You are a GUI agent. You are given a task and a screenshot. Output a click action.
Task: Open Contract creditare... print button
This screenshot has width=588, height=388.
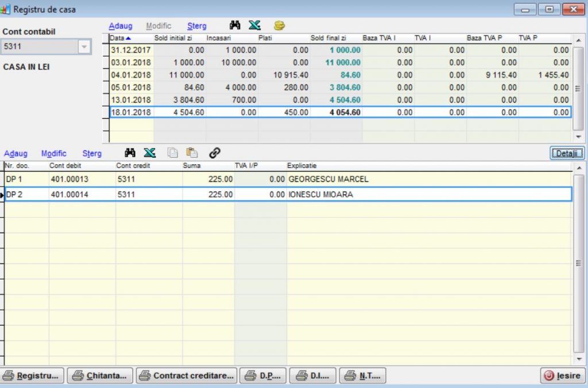click(187, 376)
